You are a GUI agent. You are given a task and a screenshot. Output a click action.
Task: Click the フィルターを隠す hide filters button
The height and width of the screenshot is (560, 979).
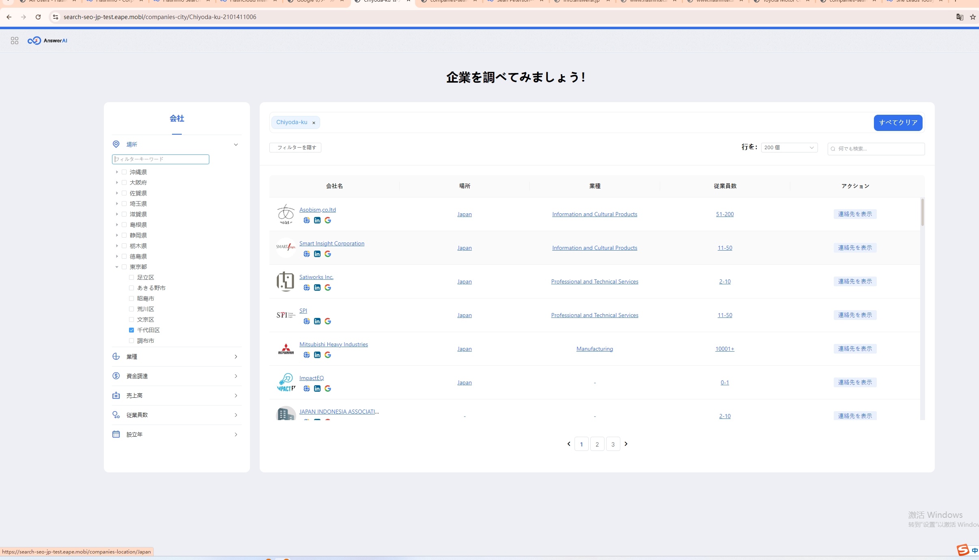295,148
